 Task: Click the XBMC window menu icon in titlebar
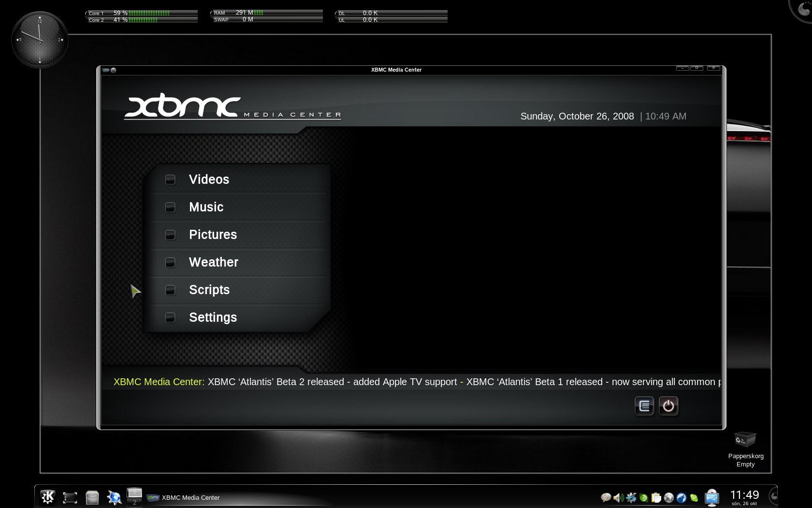coord(106,70)
